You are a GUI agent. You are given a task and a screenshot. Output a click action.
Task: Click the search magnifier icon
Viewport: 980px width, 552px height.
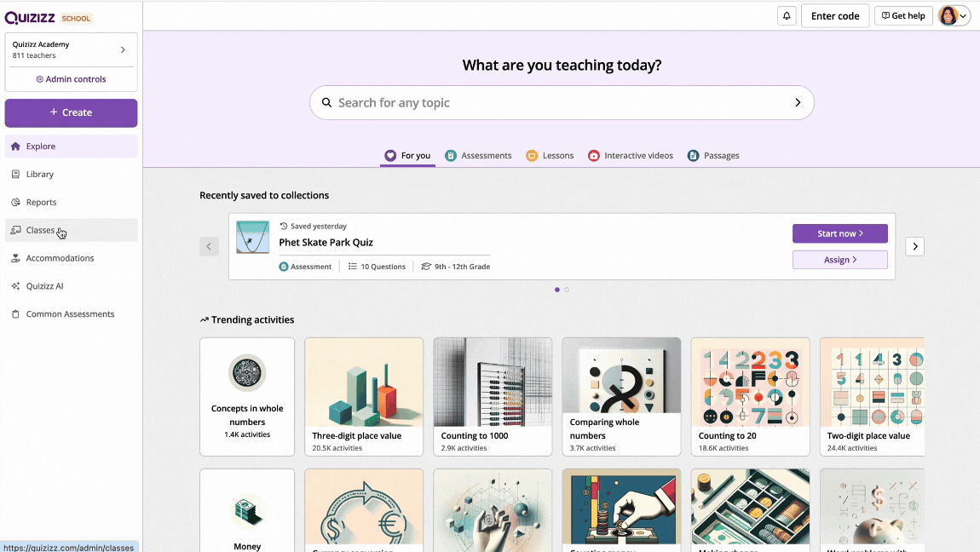point(327,102)
